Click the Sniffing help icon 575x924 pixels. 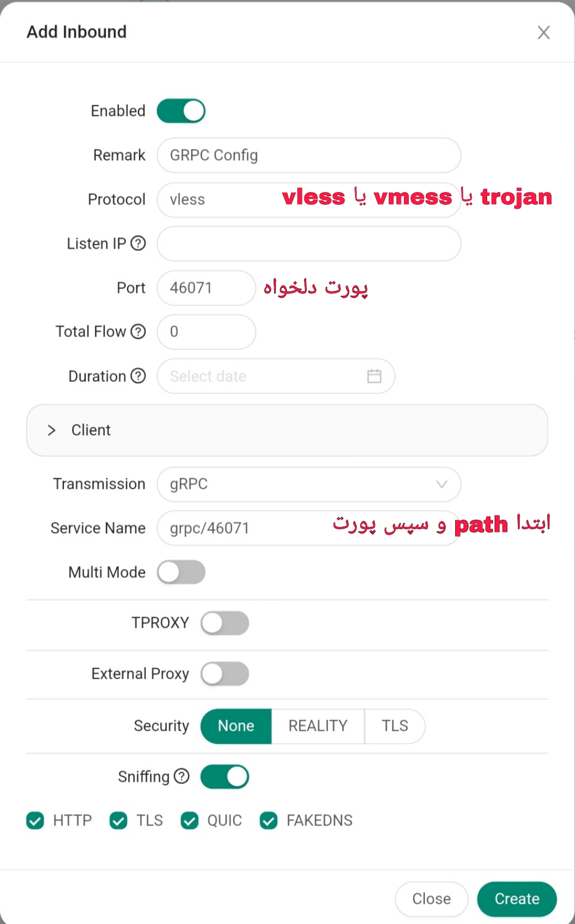182,776
